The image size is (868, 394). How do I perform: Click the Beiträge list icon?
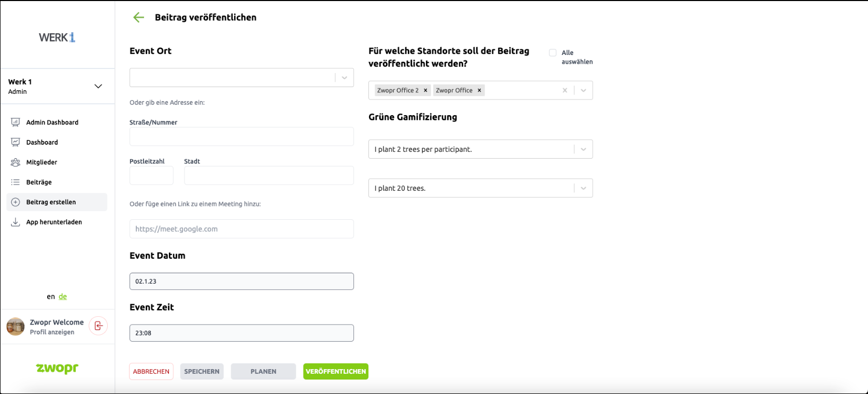click(x=16, y=182)
